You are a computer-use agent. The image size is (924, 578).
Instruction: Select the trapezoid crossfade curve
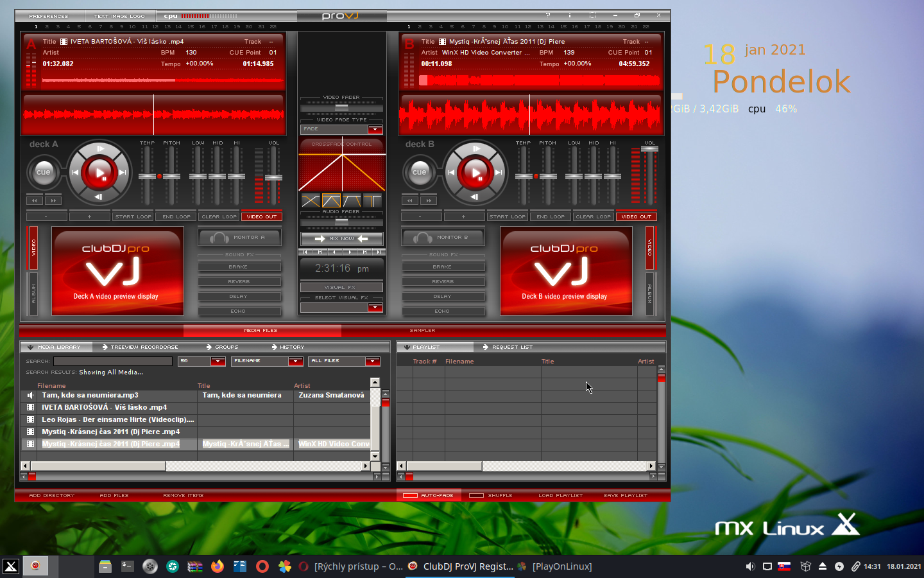(352, 201)
